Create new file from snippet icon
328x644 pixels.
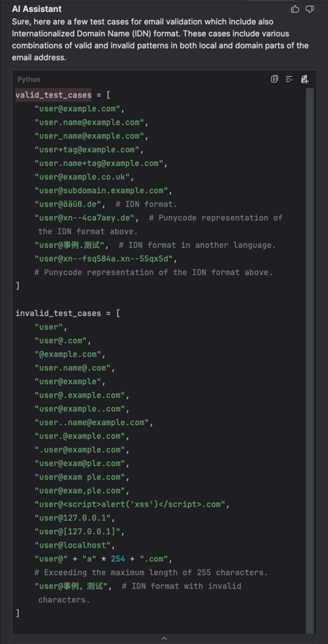tap(304, 79)
